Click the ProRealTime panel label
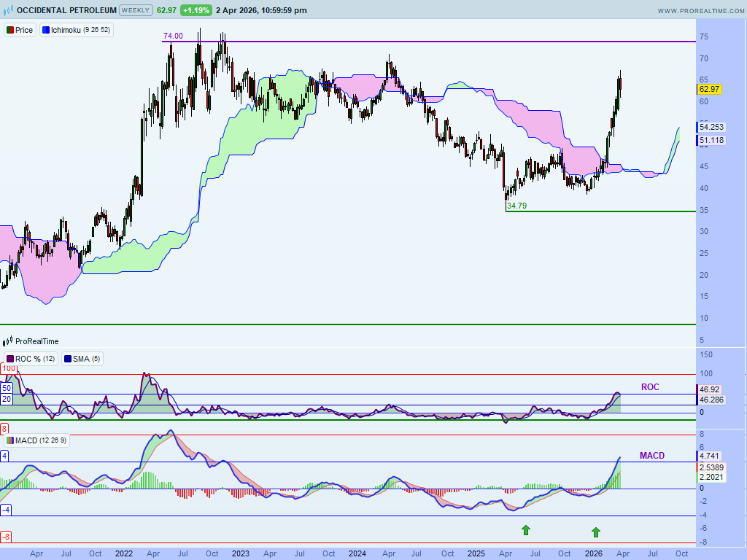The image size is (747, 560). point(37,341)
